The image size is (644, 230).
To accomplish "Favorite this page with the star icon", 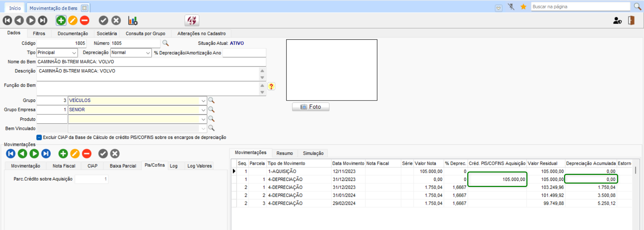I will pyautogui.click(x=523, y=7).
